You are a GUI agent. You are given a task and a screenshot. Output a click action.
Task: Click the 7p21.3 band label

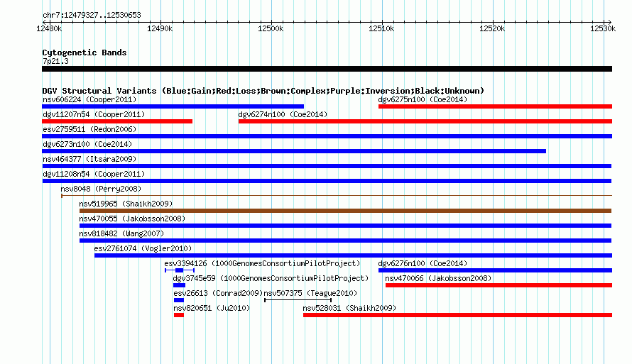(55, 61)
